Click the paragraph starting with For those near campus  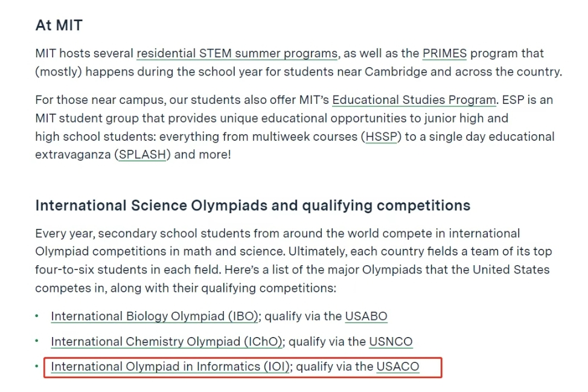tap(295, 127)
